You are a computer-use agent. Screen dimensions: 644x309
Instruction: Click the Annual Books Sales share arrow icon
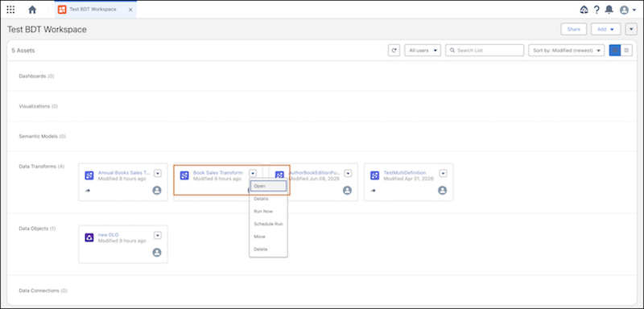coord(88,191)
